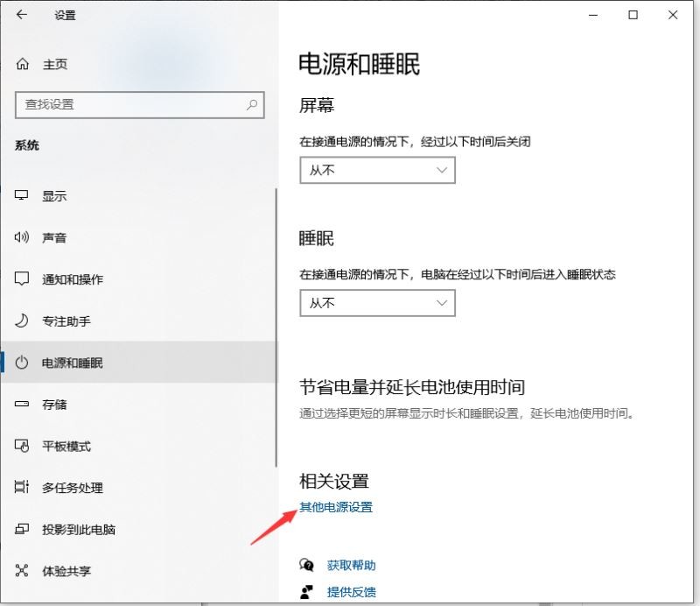Open the screen timeout dropdown showing 从不
The image size is (700, 606).
pos(377,170)
